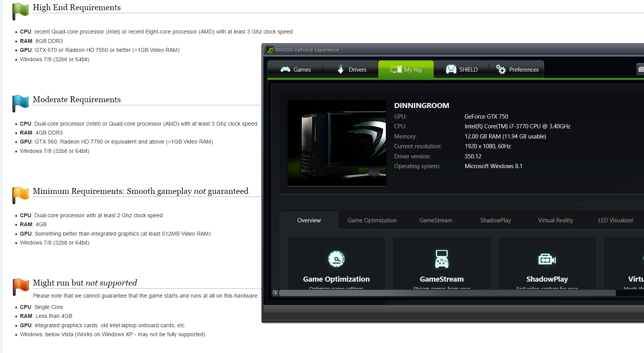Click the Intel Core i7-3770 CPU value
Screen dimensions: 644x353
pyautogui.click(x=518, y=126)
